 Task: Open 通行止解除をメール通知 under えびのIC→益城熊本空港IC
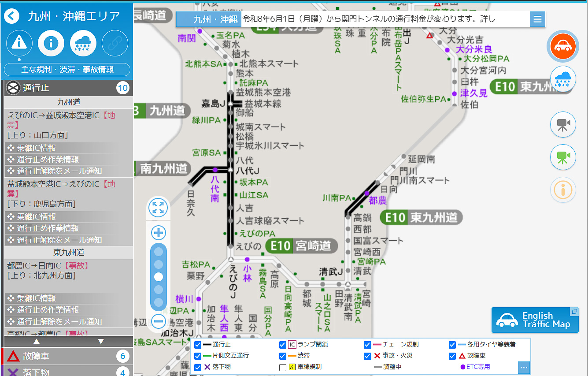point(69,171)
